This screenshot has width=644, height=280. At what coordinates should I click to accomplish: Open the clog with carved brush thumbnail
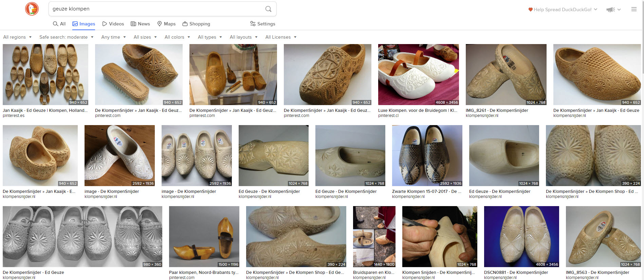point(139,75)
